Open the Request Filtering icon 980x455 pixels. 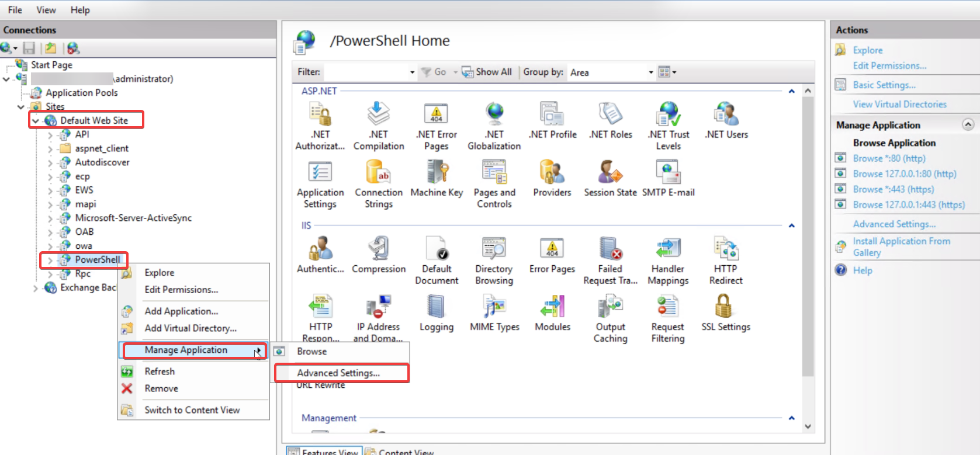(667, 318)
